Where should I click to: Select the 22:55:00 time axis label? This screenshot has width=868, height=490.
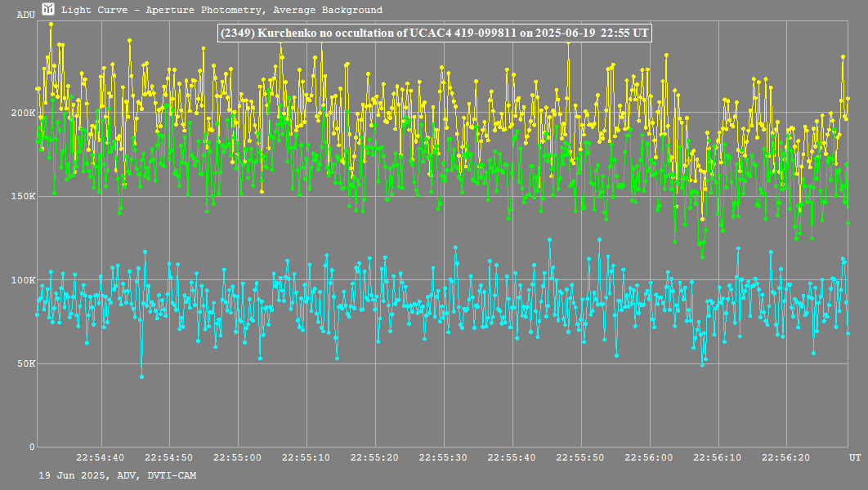click(238, 457)
